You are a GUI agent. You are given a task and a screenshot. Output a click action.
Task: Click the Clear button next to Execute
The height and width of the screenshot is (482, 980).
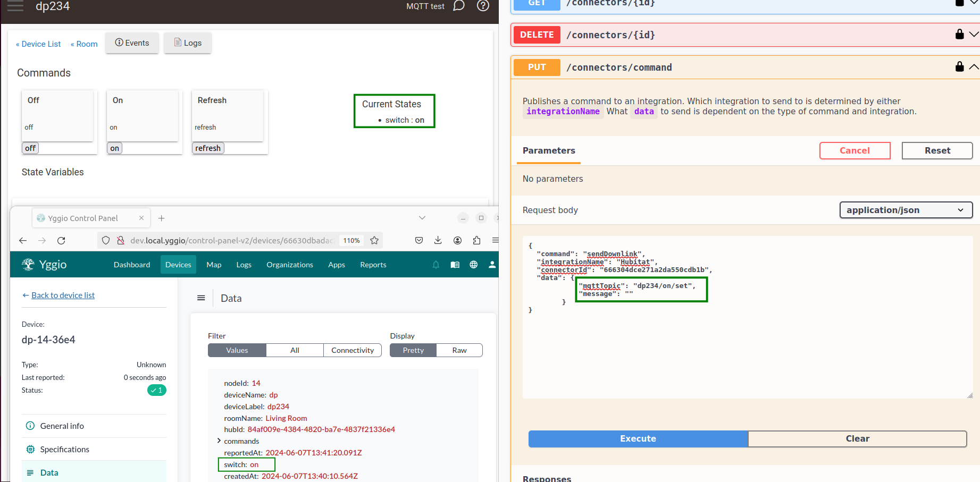pos(857,438)
